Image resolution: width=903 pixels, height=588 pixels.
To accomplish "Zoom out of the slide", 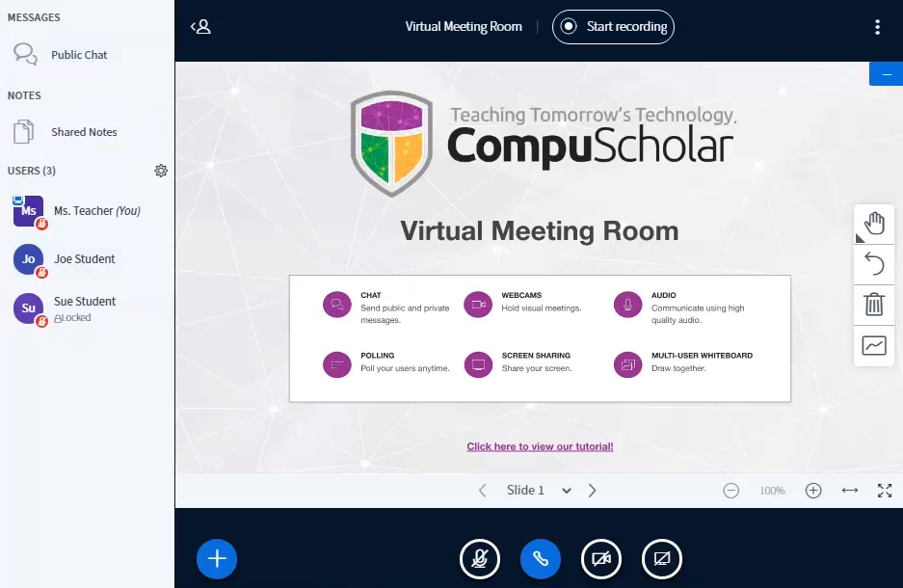I will point(730,490).
